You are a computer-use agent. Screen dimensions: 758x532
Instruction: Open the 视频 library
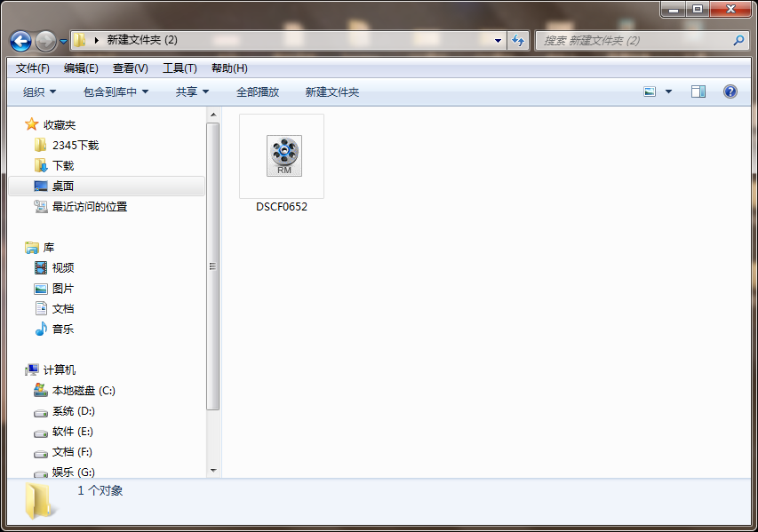(x=63, y=267)
